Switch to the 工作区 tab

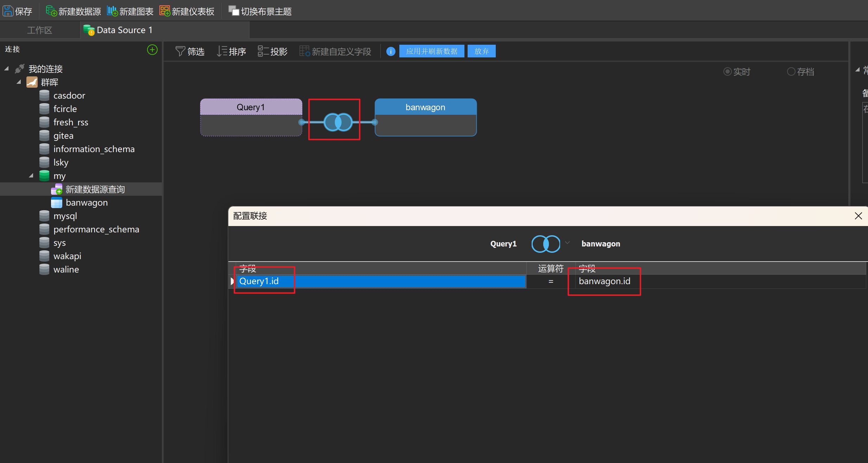click(39, 30)
